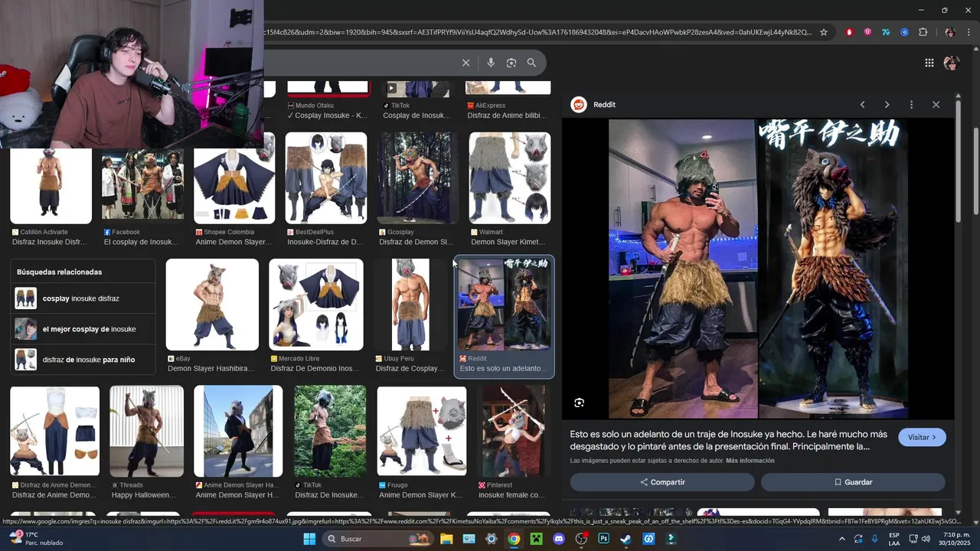The height and width of the screenshot is (551, 980).
Task: Clear the Google search box
Action: 465,63
